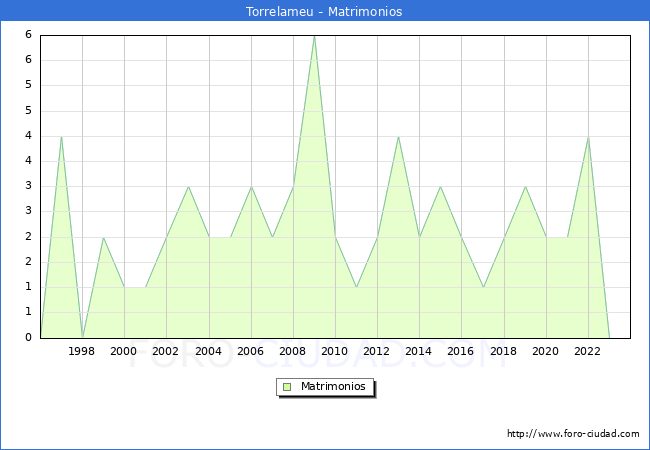Click the 2017 low data point
This screenshot has height=450, width=650.
(483, 287)
